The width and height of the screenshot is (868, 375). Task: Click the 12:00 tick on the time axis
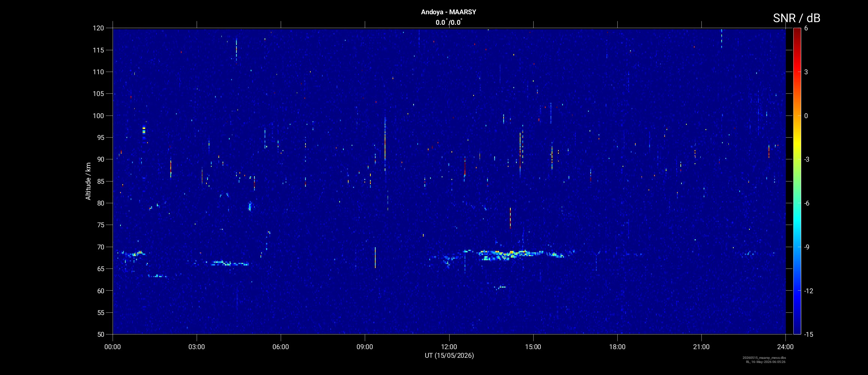[449, 347]
